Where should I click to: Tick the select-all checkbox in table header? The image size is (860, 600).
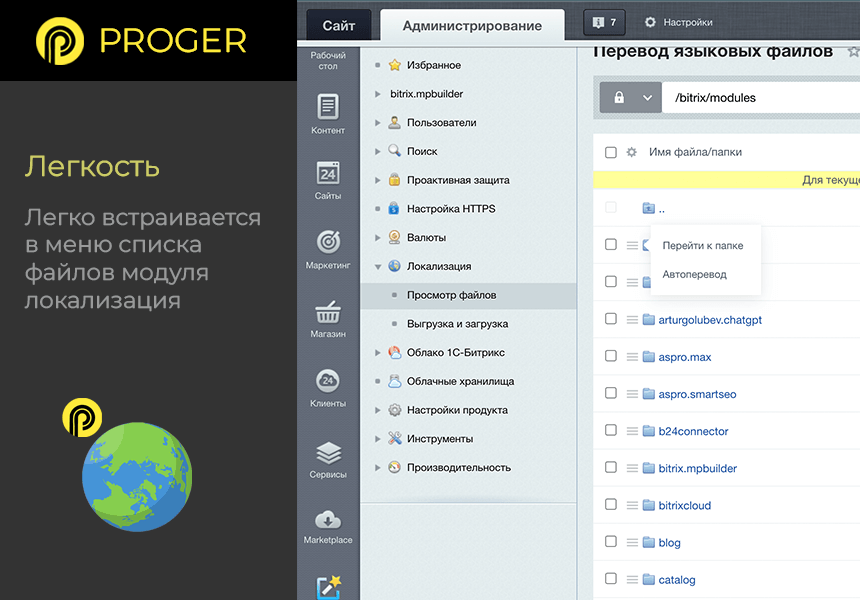tap(611, 152)
